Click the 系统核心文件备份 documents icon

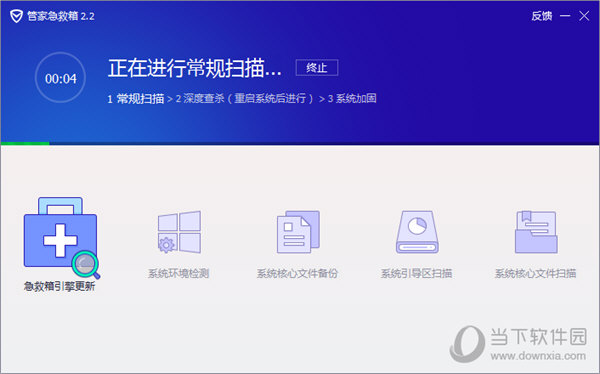[298, 232]
